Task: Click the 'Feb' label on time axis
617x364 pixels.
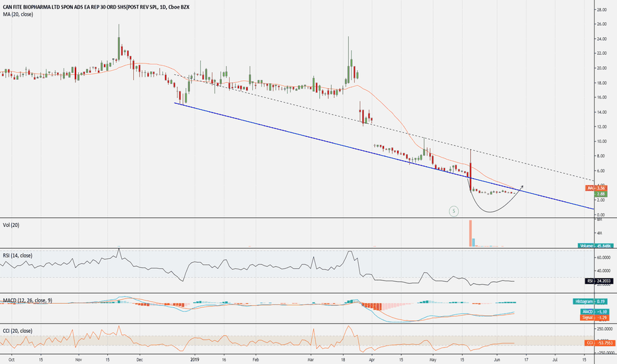Action: coord(256,359)
